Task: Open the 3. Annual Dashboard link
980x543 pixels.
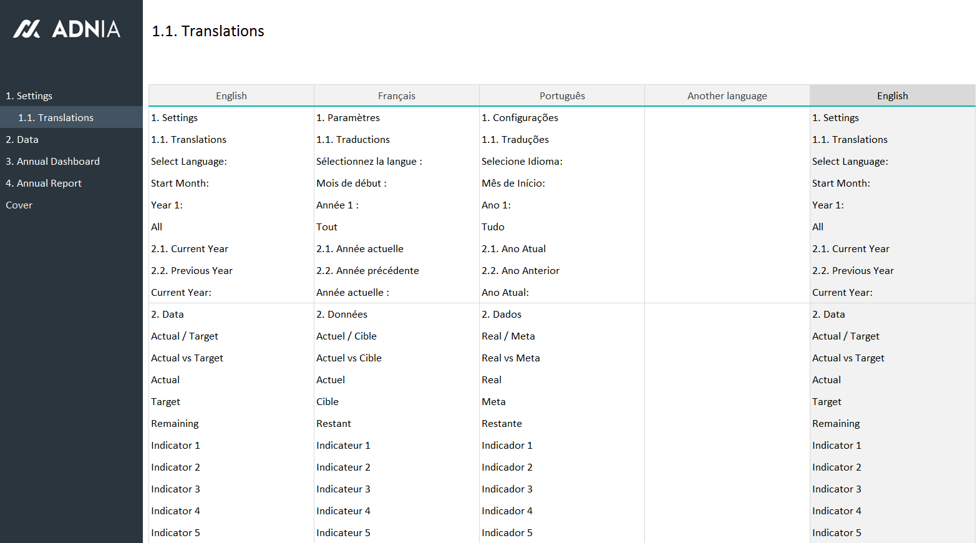Action: (52, 162)
